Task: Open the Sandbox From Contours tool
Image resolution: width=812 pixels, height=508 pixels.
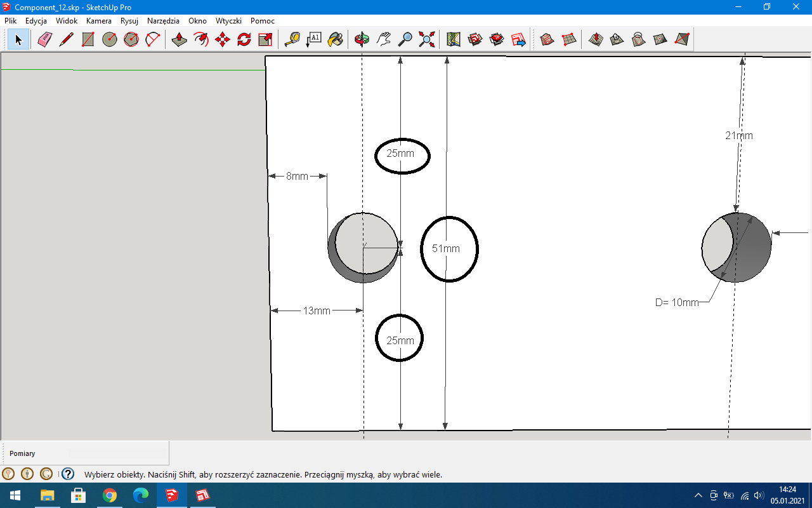Action: click(547, 40)
